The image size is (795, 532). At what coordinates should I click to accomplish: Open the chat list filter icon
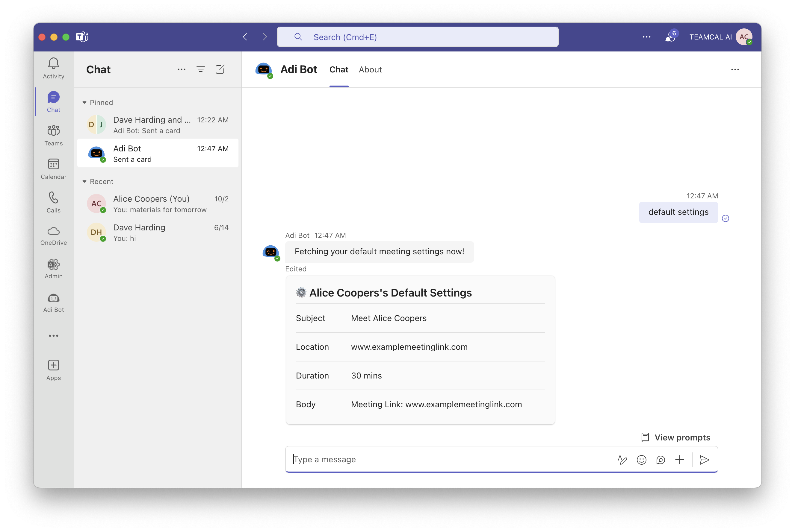[200, 69]
